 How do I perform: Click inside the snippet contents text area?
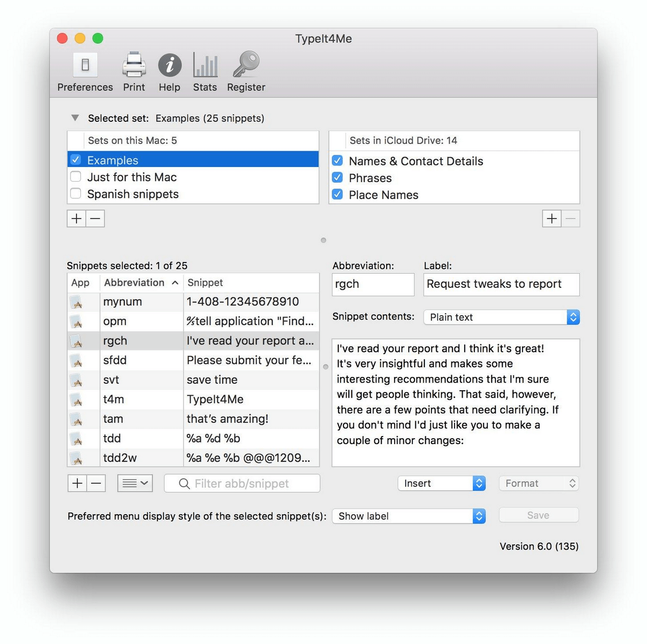click(x=456, y=403)
